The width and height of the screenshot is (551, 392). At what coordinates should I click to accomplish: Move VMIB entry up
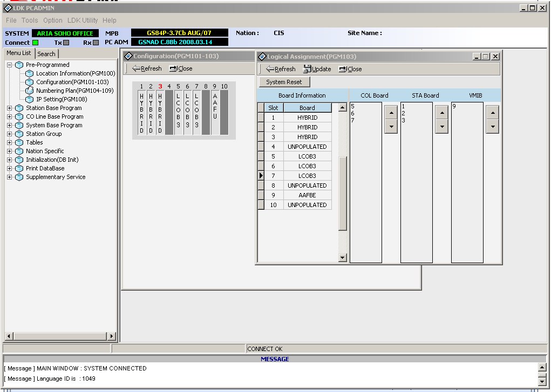pos(493,113)
